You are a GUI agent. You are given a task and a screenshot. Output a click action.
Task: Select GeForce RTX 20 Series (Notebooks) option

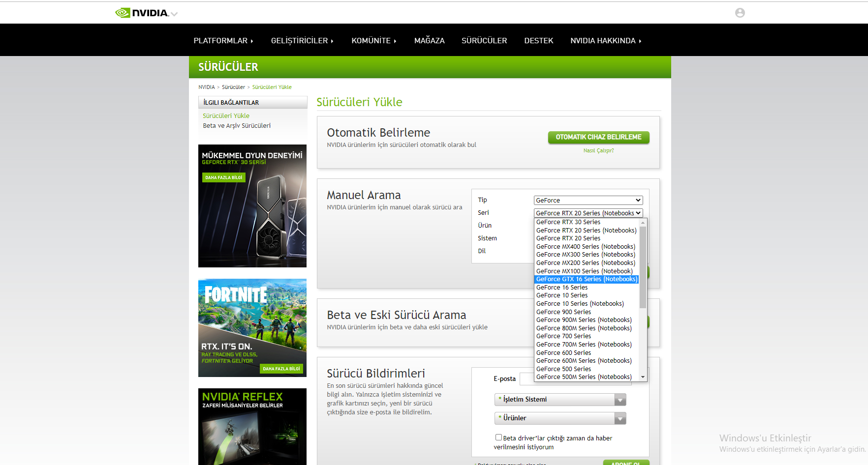click(x=587, y=231)
